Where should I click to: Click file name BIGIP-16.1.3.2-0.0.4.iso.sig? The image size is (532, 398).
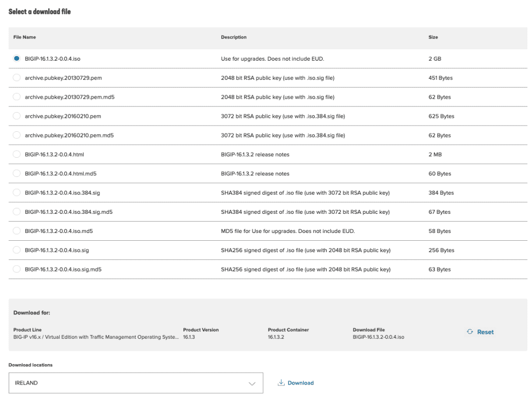[57, 250]
